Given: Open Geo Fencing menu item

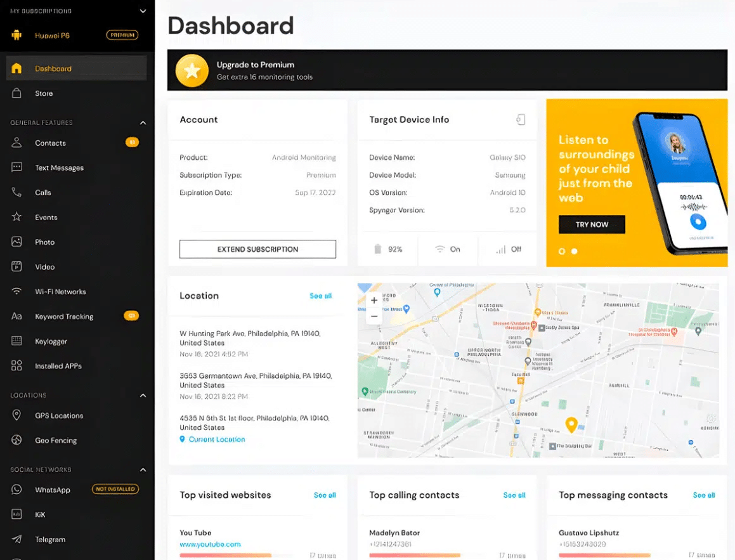Looking at the screenshot, I should [76, 440].
